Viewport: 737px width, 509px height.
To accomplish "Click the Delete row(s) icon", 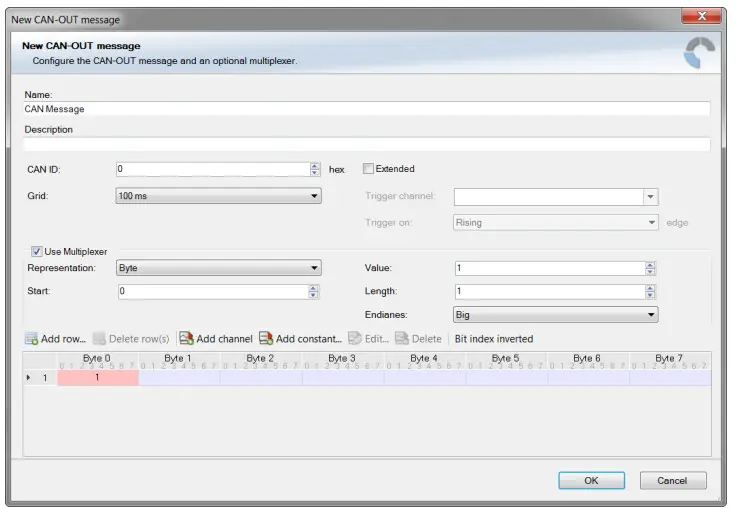I will 100,339.
